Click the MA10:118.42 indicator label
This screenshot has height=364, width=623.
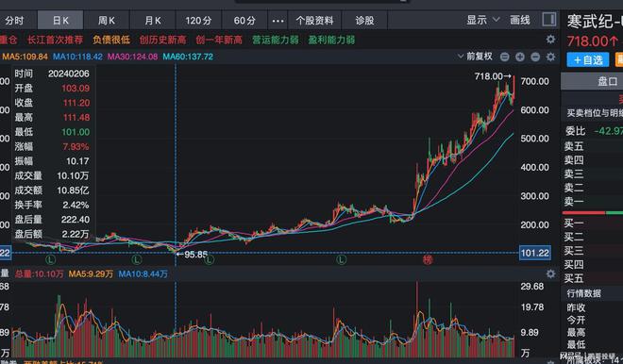(77, 57)
